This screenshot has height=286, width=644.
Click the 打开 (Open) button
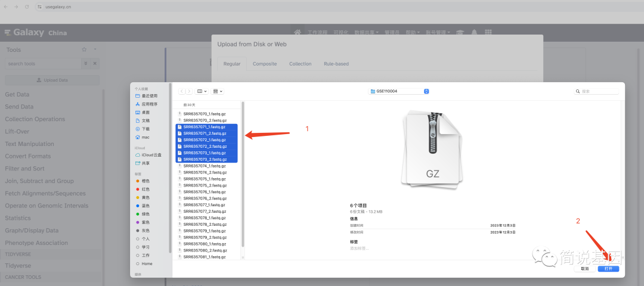[x=608, y=268]
